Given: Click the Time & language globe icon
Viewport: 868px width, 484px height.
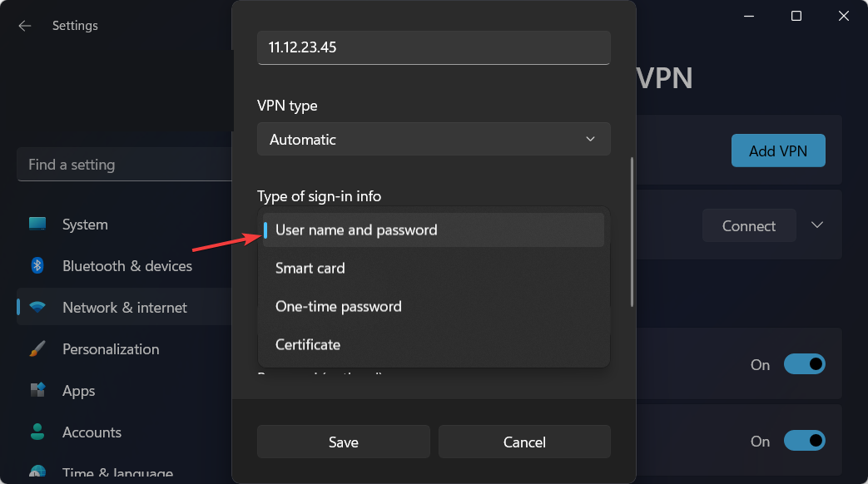Looking at the screenshot, I should (x=37, y=471).
